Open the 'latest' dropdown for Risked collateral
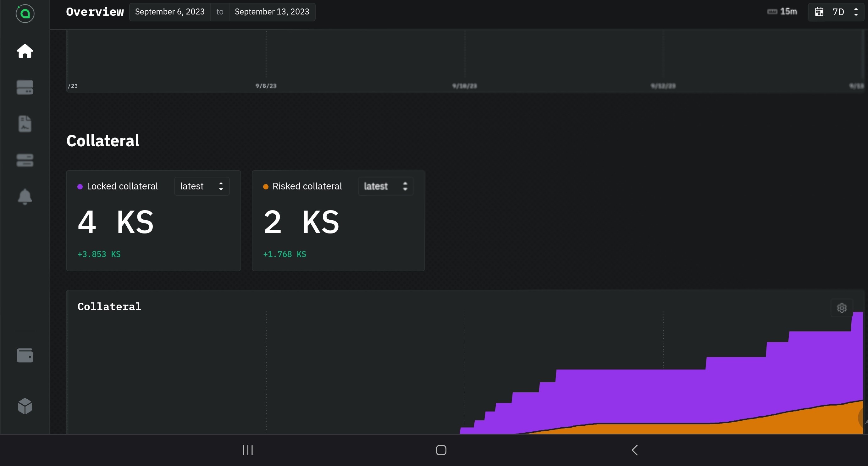 click(385, 186)
